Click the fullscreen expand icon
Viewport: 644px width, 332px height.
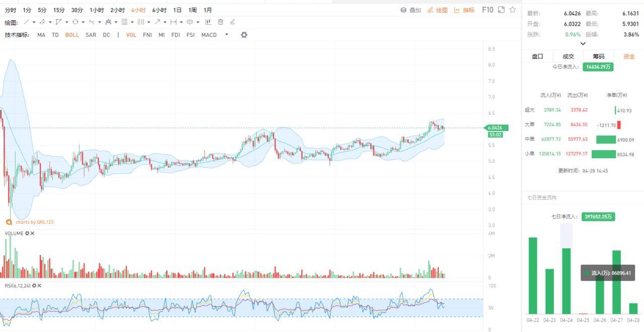(501, 10)
